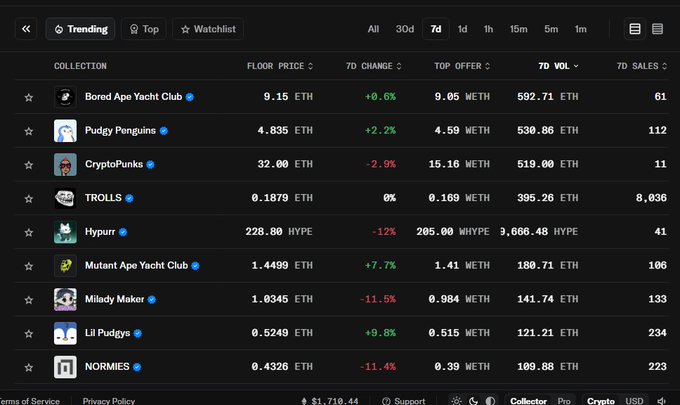Switch to the compact table view icon

657,29
